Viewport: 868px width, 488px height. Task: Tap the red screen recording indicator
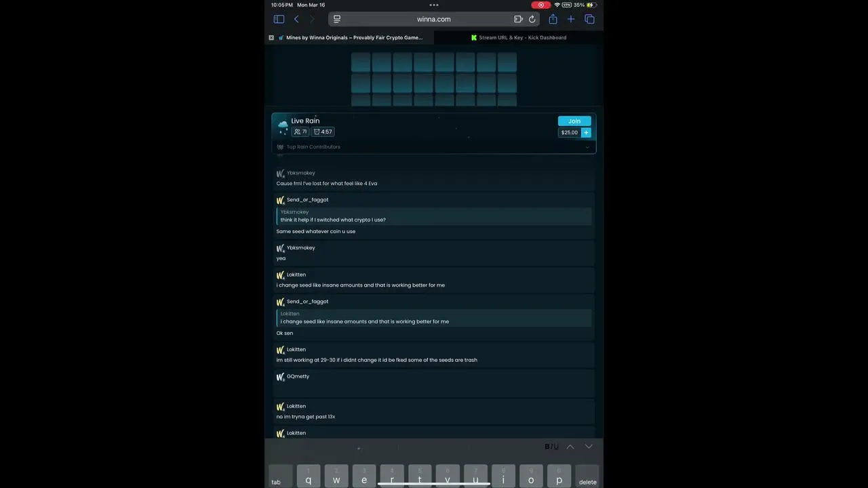[541, 5]
